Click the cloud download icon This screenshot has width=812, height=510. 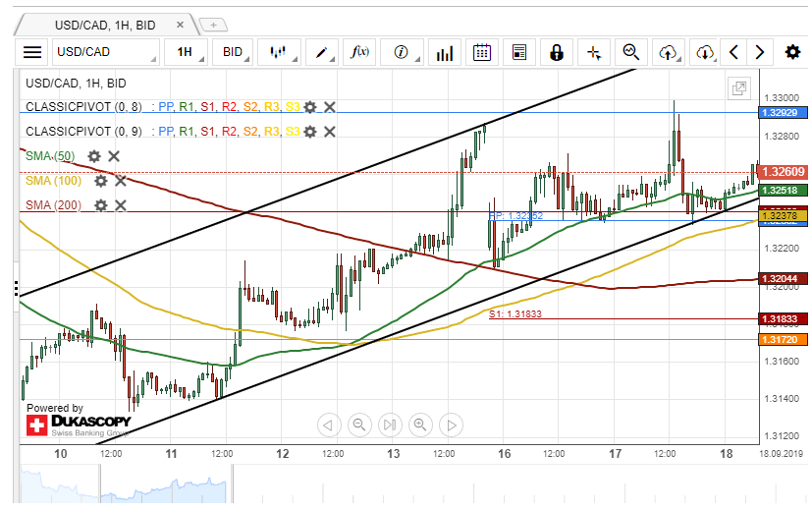(x=705, y=52)
